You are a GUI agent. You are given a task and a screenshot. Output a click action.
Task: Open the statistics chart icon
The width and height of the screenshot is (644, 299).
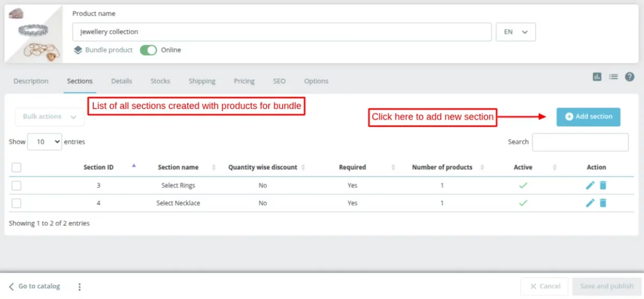(x=597, y=77)
